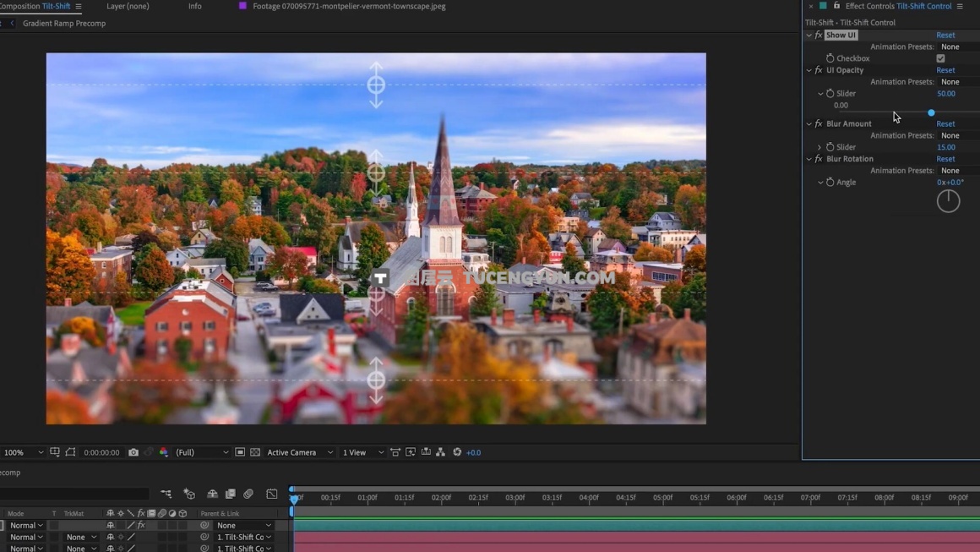Screen dimensions: 980x552
Task: Toggle the UI Opacity fx effect switch
Action: [819, 70]
